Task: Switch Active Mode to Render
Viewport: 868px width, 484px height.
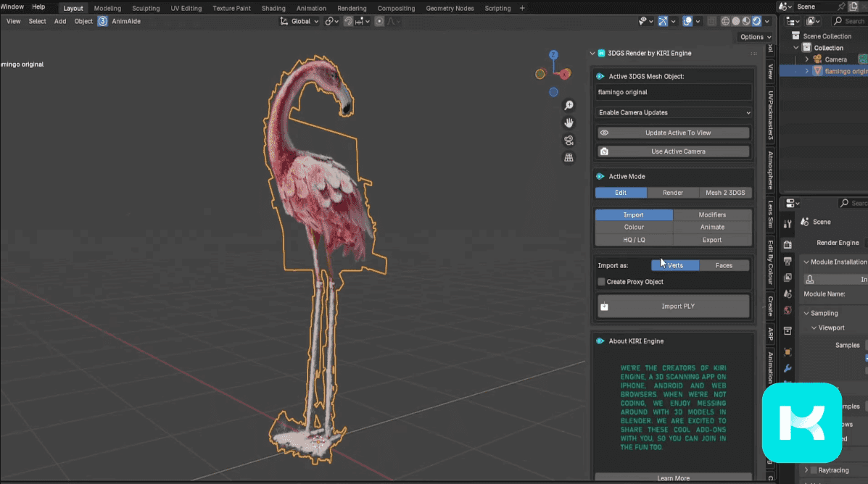Action: click(x=673, y=193)
